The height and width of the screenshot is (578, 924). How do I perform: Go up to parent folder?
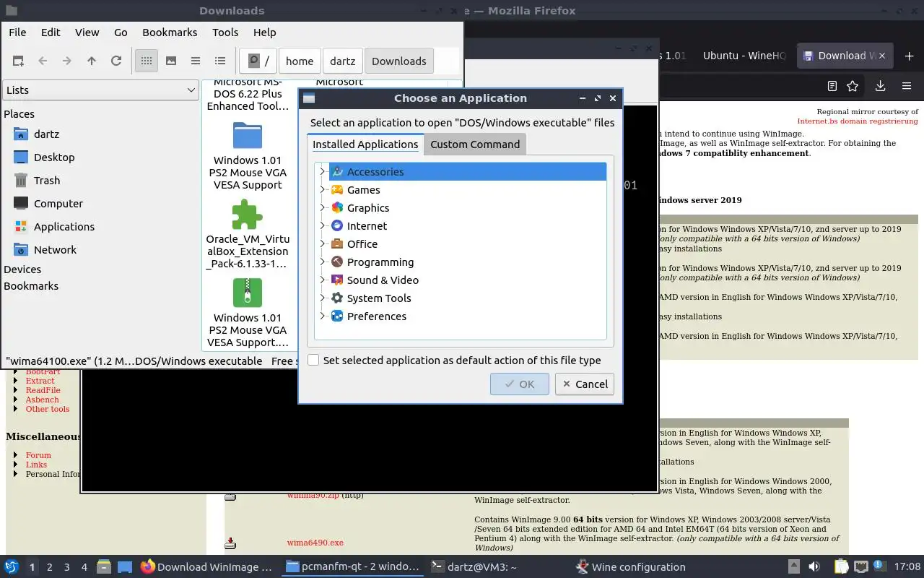[92, 61]
